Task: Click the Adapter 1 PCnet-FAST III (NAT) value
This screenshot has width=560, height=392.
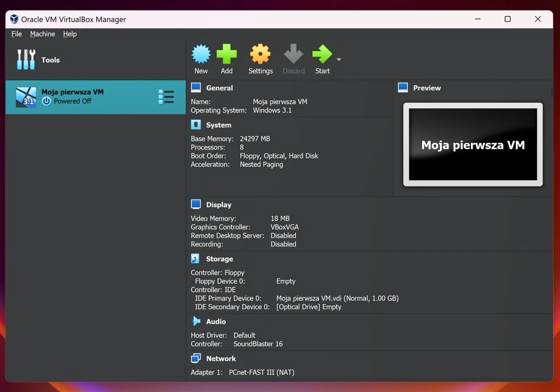Action: click(x=262, y=372)
